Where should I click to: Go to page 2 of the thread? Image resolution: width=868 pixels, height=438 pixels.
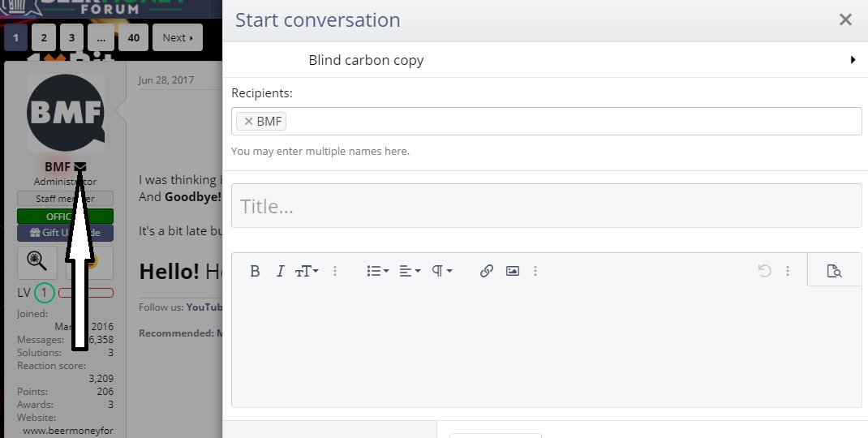44,37
